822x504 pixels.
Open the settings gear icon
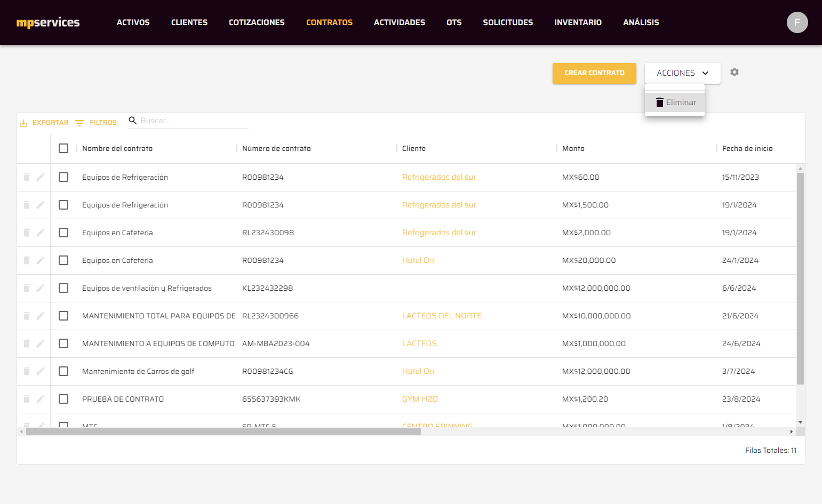pyautogui.click(x=735, y=72)
